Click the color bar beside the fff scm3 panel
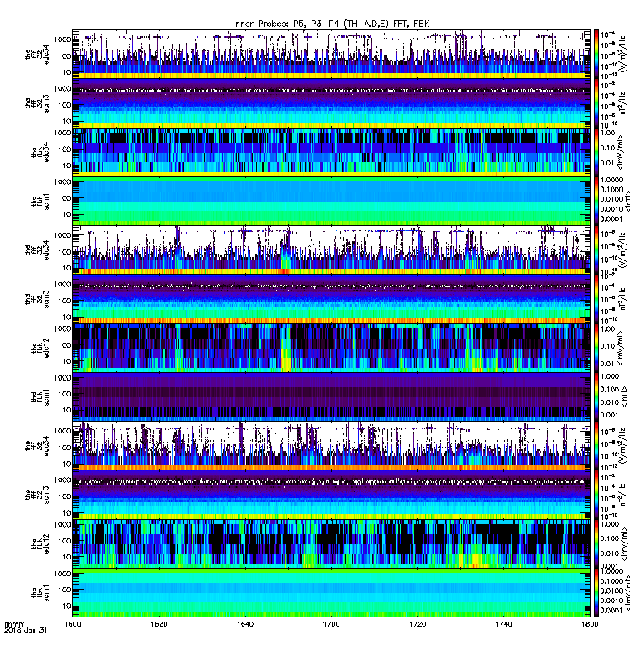This screenshot has height=672, width=630. 596,495
